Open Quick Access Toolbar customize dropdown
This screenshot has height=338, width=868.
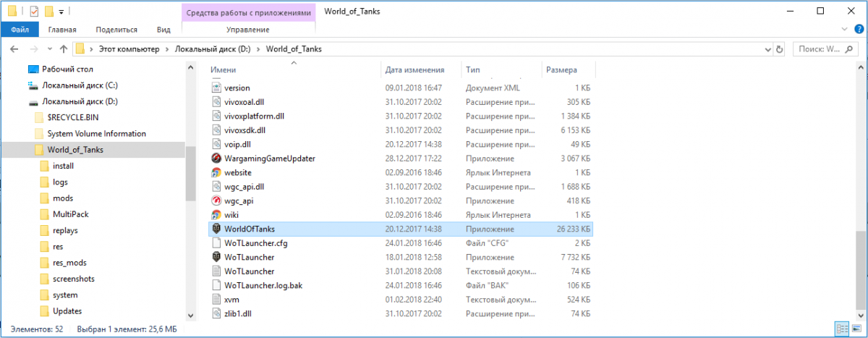click(61, 12)
